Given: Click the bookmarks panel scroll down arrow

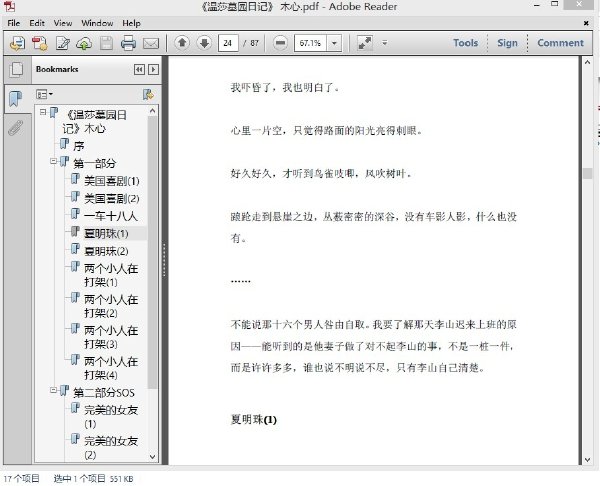Looking at the screenshot, I should click(x=152, y=457).
